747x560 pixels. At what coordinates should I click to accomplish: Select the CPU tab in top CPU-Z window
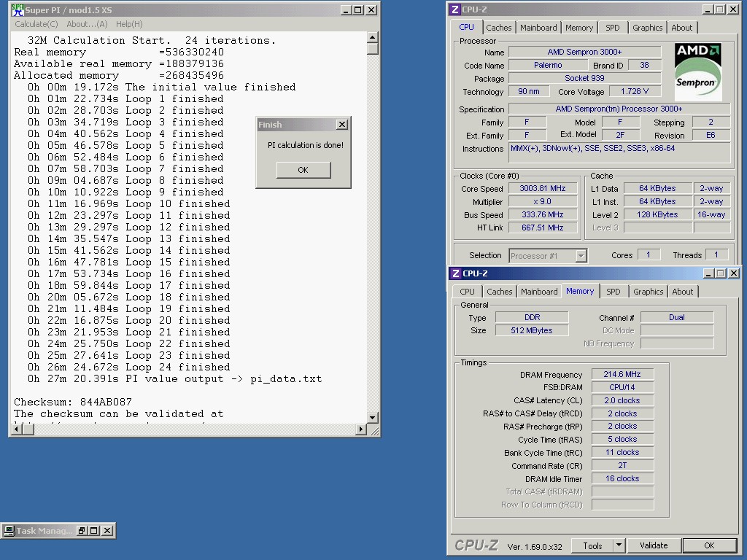466,27
